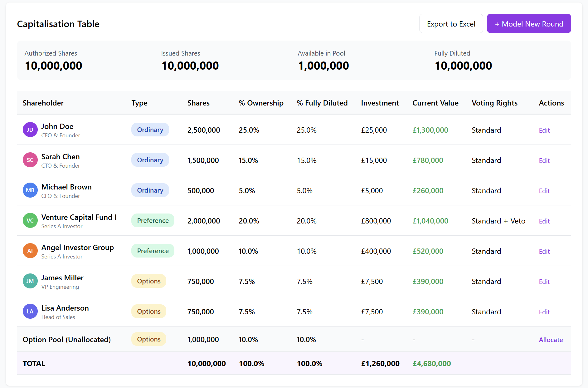Allocate shares from the unallocated option pool
The height and width of the screenshot is (388, 588).
click(x=551, y=340)
